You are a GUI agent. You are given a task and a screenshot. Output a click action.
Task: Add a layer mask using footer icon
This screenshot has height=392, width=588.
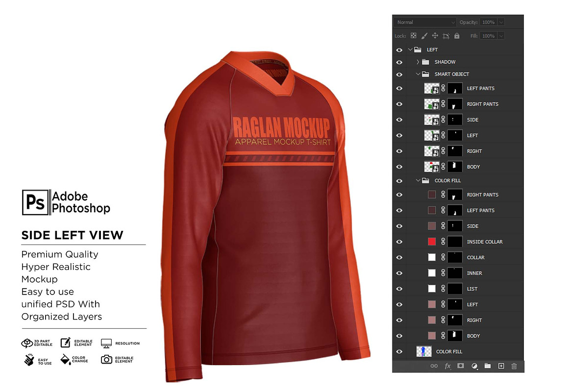coord(461,366)
